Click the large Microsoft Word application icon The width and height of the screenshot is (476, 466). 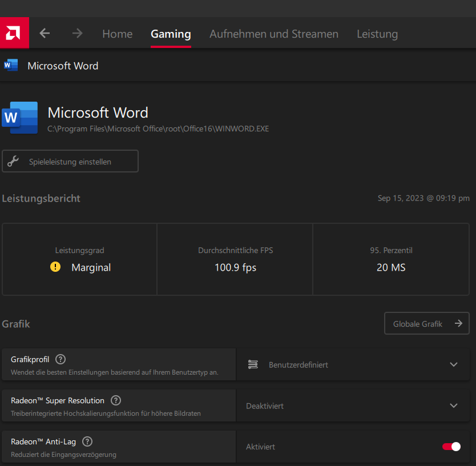(20, 118)
